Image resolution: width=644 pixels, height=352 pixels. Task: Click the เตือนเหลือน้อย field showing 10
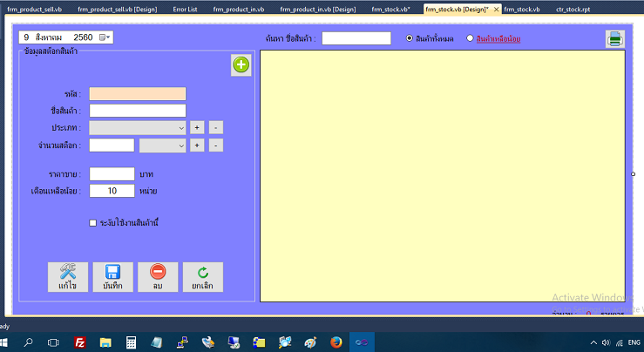pyautogui.click(x=112, y=191)
